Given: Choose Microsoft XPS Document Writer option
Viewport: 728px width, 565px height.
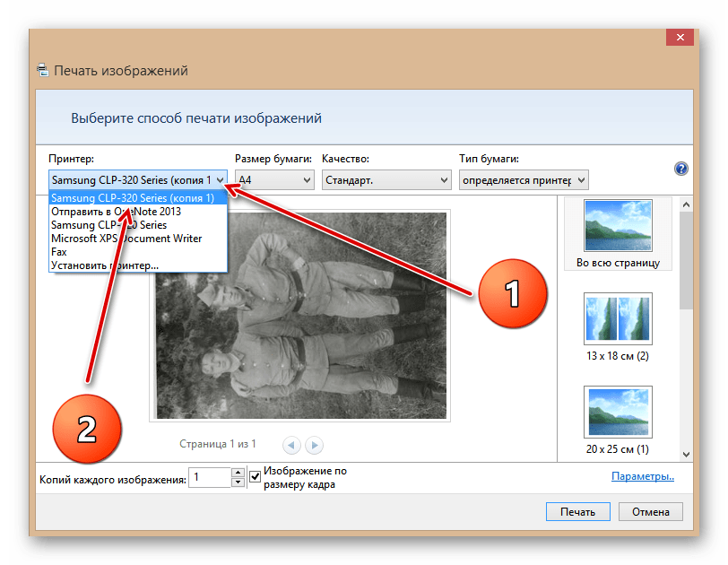Looking at the screenshot, I should (x=126, y=239).
